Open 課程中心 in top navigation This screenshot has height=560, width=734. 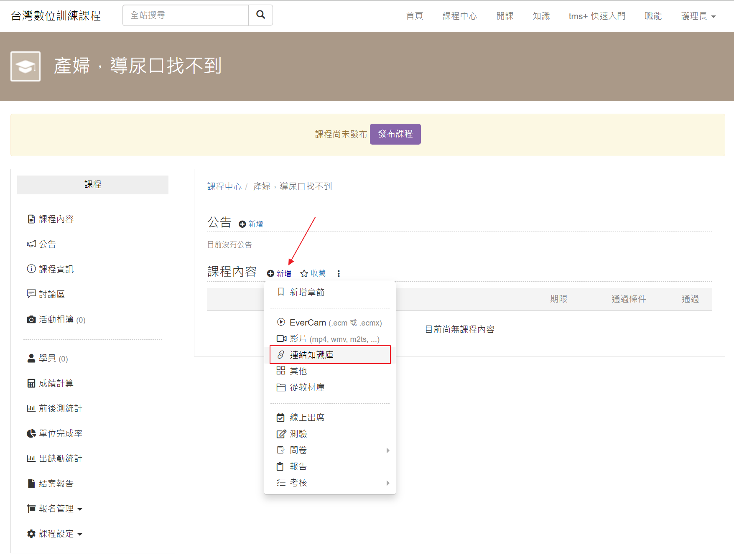click(x=460, y=16)
